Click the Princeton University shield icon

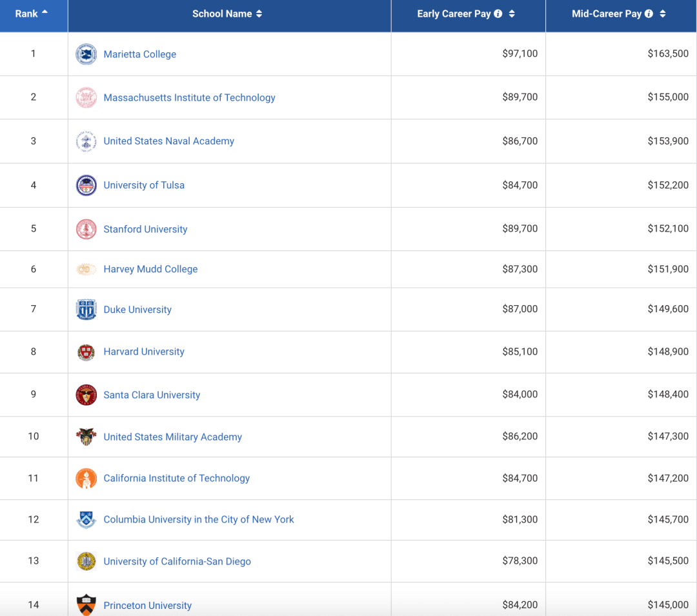tap(86, 605)
